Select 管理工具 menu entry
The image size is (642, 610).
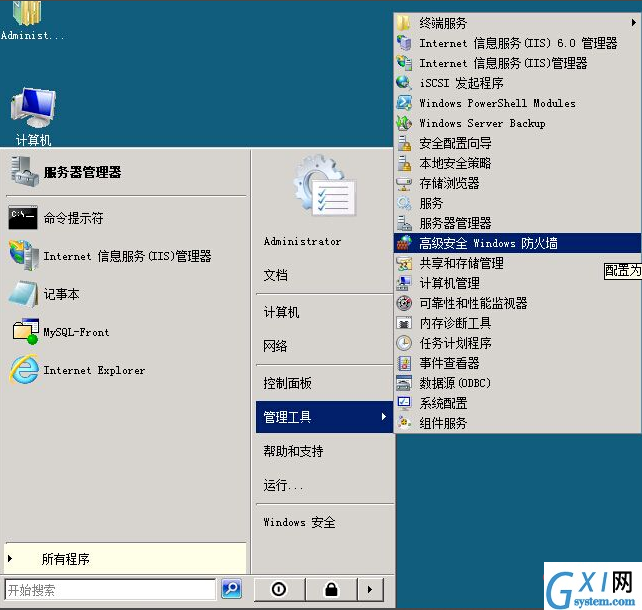pos(324,417)
